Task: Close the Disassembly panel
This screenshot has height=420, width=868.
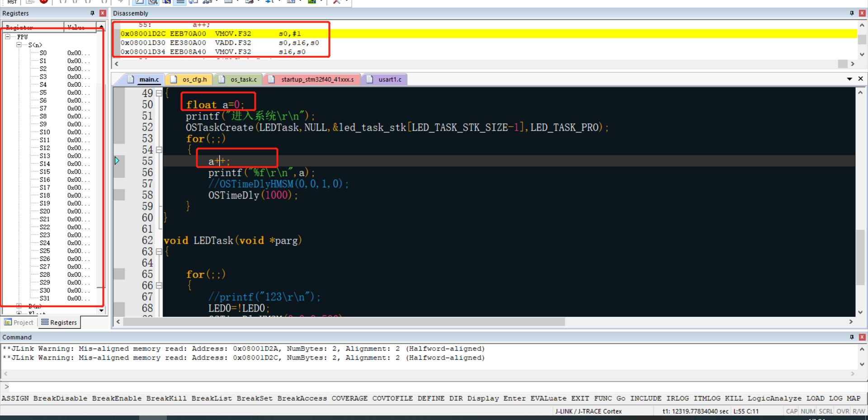Action: pos(862,13)
